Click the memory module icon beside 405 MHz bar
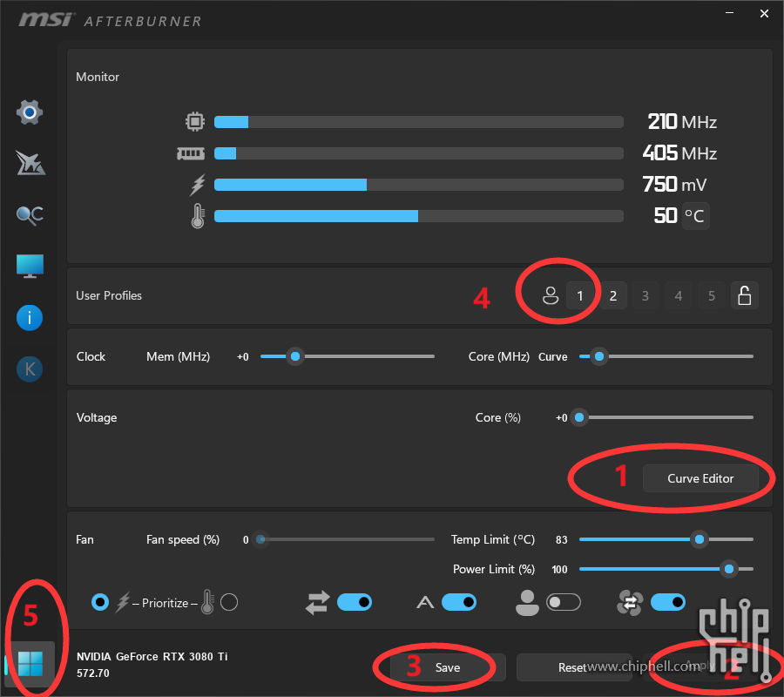This screenshot has width=784, height=697. 191,153
